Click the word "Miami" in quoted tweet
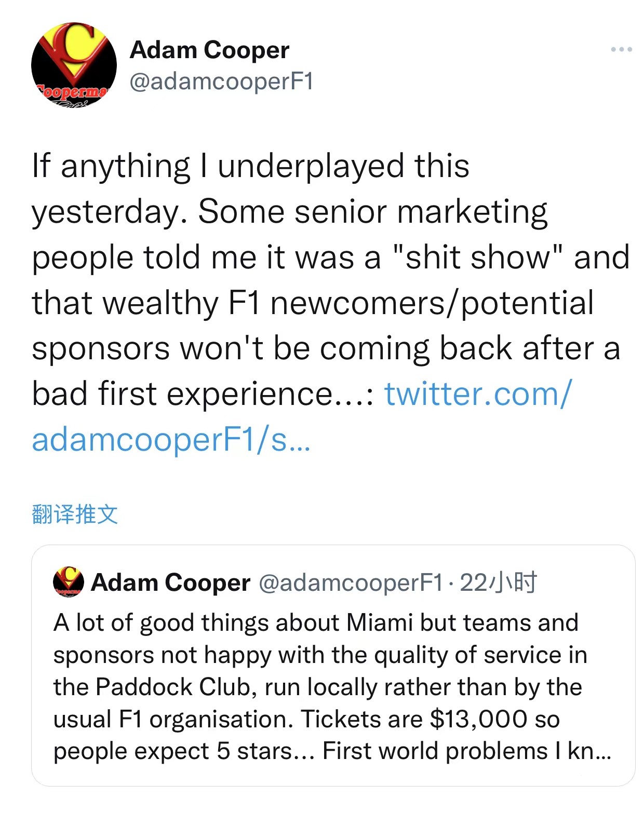The image size is (644, 813). coord(379,622)
